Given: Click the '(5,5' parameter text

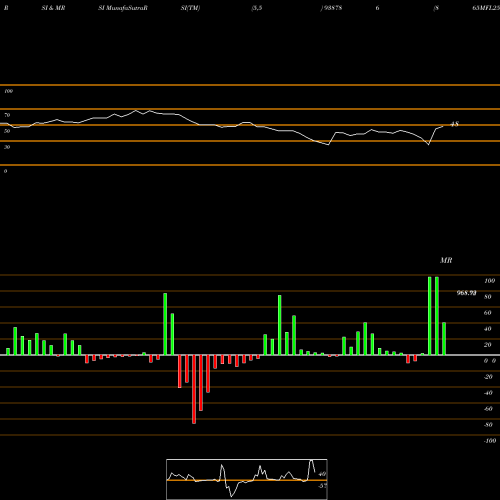Looking at the screenshot, I should tap(257, 8).
